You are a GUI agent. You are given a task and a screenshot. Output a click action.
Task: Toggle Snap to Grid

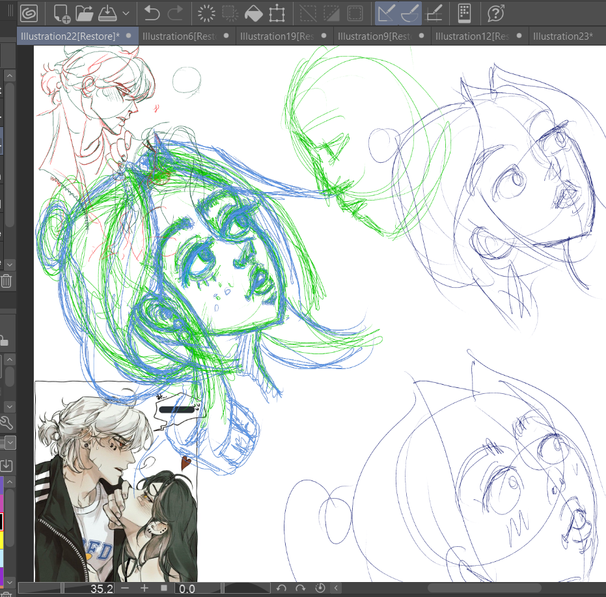[435, 13]
